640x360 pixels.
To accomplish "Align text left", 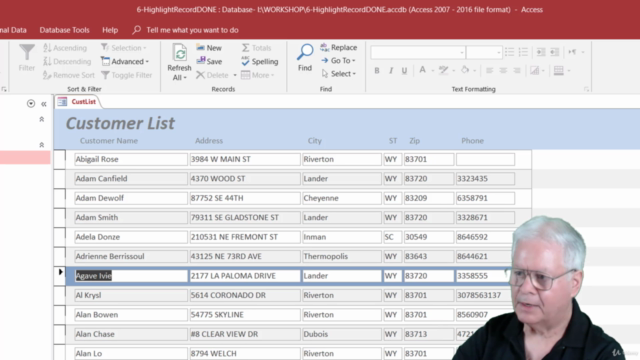I will pyautogui.click(x=489, y=71).
